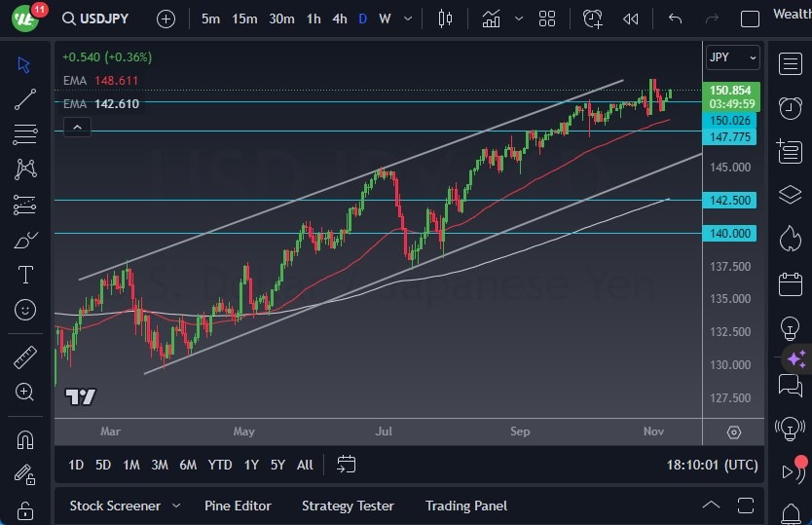Viewport: 812px width, 525px height.
Task: Select the trend line drawing tool
Action: point(25,99)
